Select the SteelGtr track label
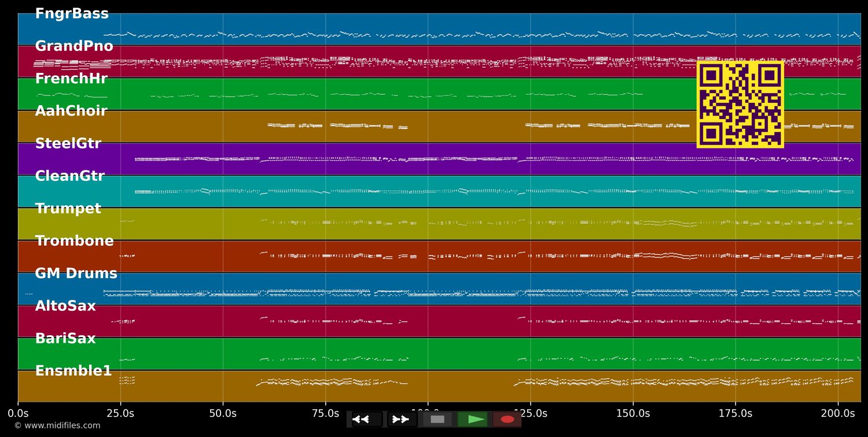This screenshot has height=437, width=868. click(68, 143)
